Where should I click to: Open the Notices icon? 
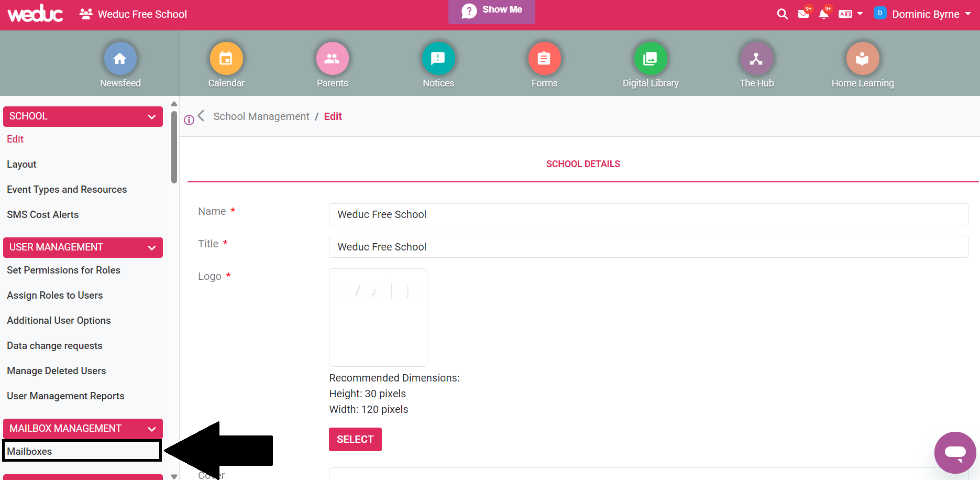438,59
